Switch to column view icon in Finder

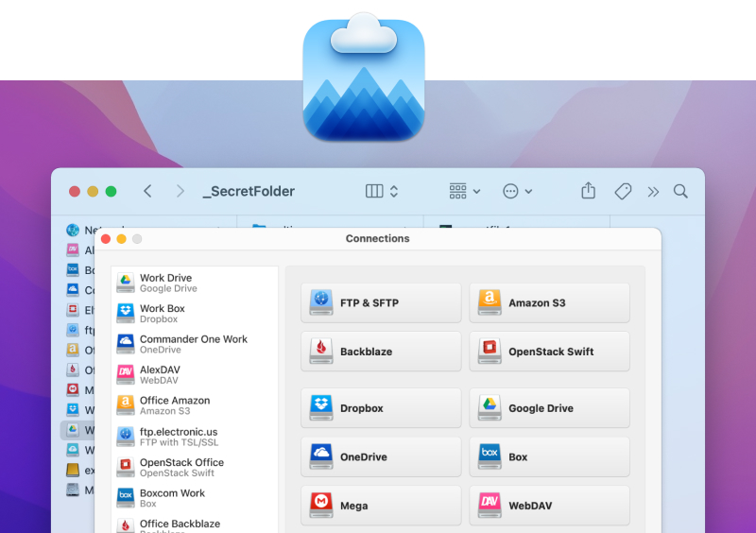[374, 192]
